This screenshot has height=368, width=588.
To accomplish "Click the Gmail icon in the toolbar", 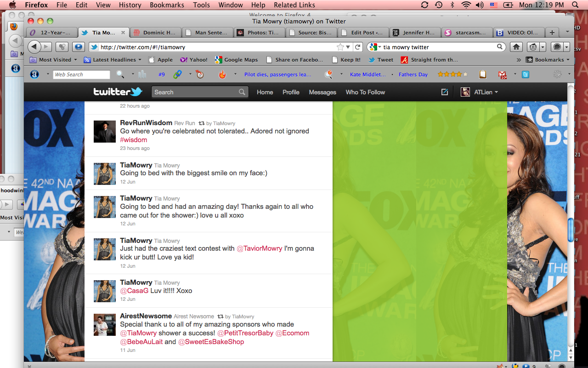I will (503, 75).
